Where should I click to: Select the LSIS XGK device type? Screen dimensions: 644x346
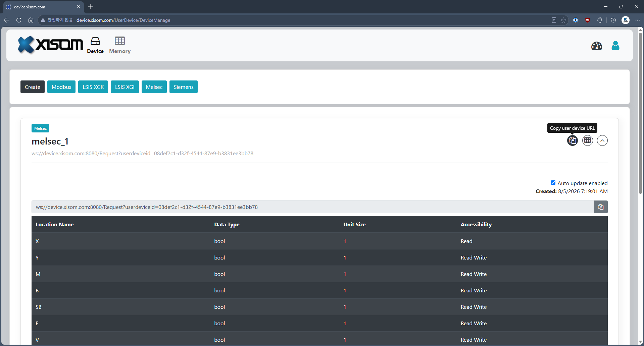93,87
